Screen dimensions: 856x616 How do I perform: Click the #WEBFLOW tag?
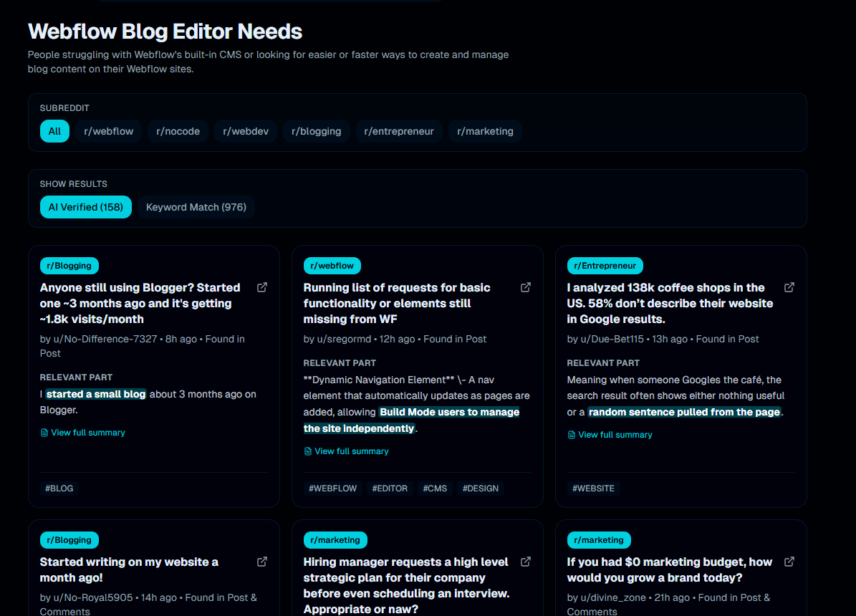[332, 489]
